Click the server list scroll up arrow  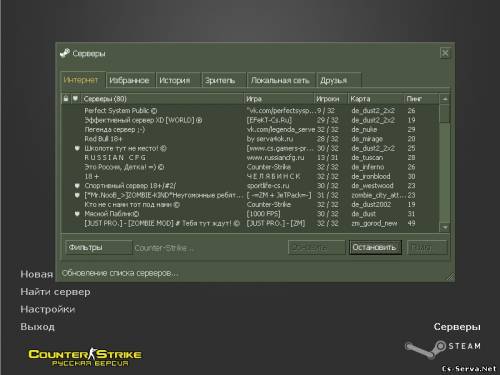pyautogui.click(x=444, y=99)
